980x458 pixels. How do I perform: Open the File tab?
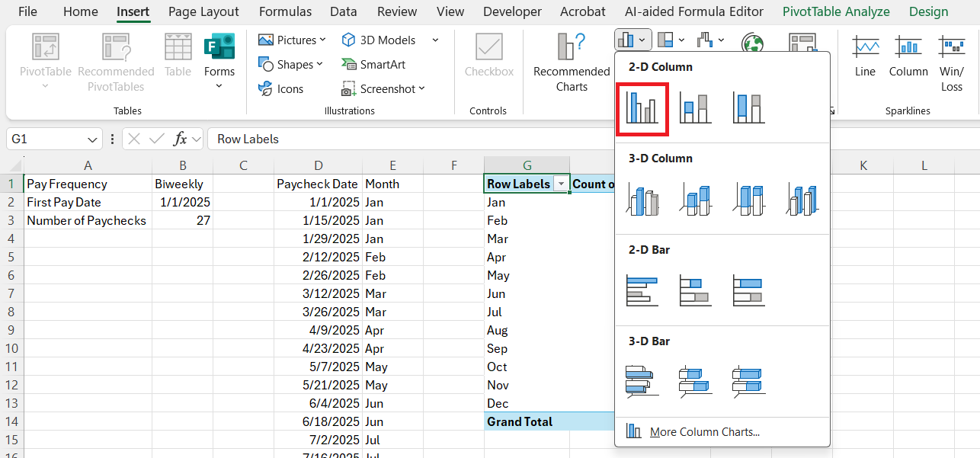pyautogui.click(x=27, y=11)
